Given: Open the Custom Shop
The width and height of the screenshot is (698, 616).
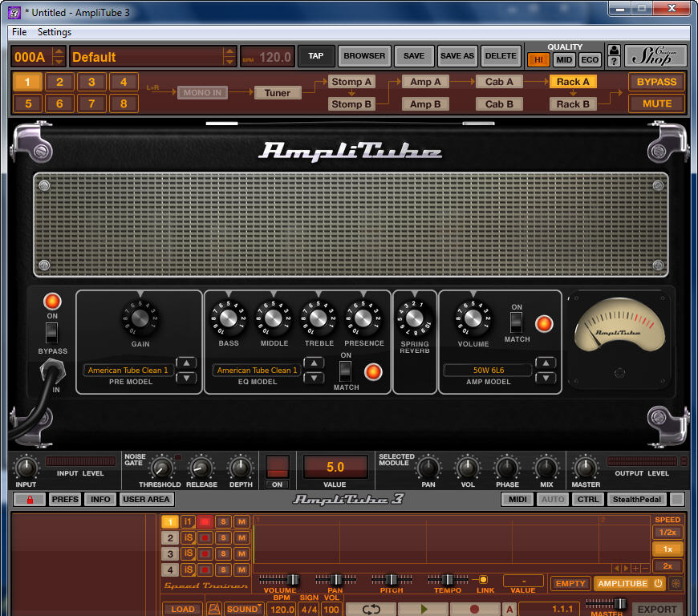Looking at the screenshot, I should (654, 56).
